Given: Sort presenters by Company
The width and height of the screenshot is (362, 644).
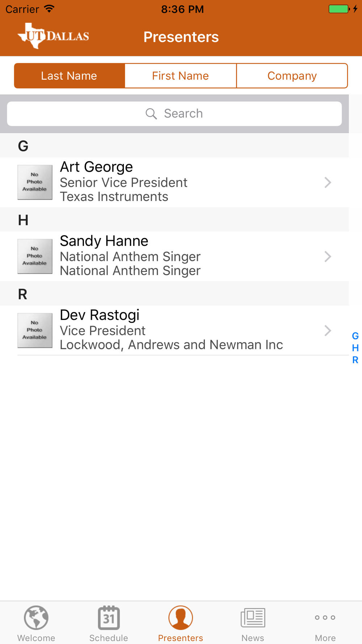Looking at the screenshot, I should point(292,76).
